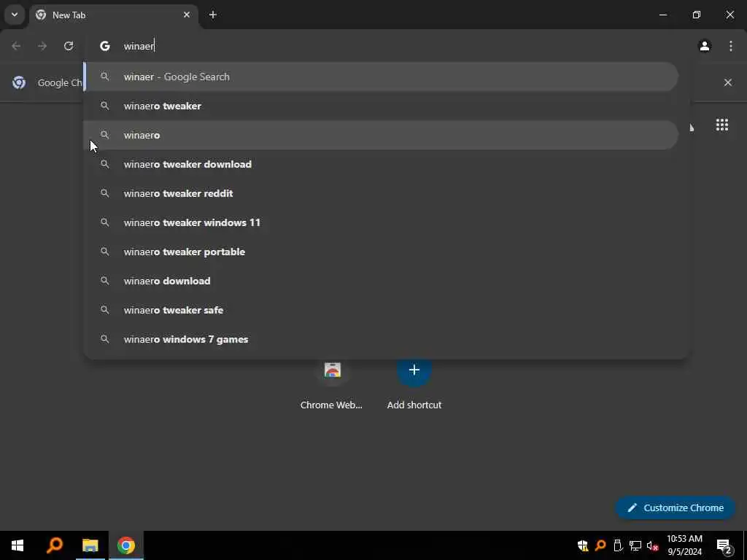Click into the address bar text winaer
The width and height of the screenshot is (747, 560).
pos(139,46)
